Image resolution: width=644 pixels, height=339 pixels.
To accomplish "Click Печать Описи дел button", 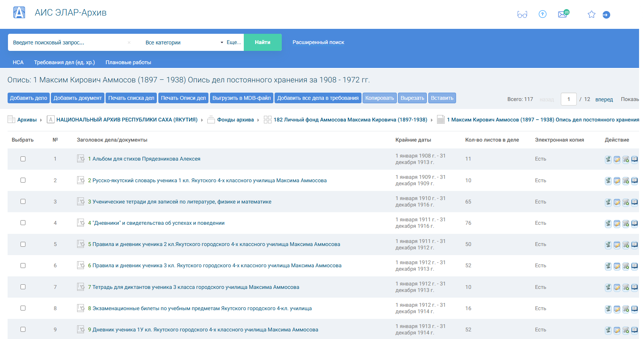I will click(x=183, y=98).
